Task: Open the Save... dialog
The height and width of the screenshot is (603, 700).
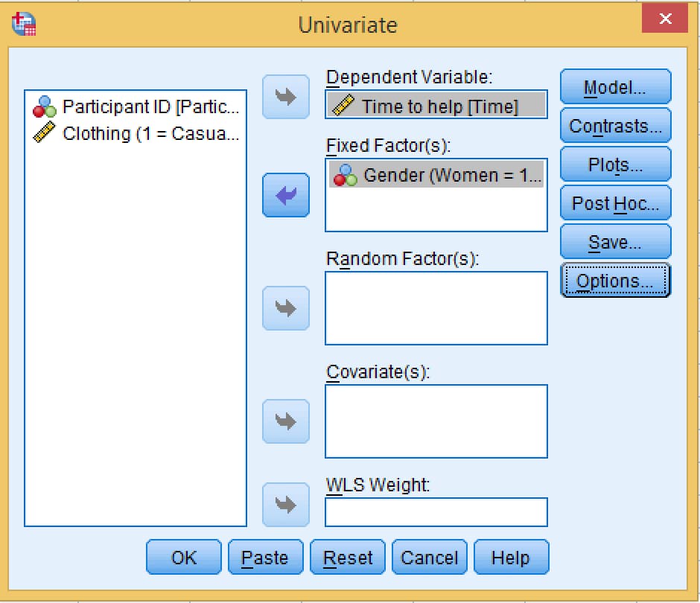Action: 615,242
